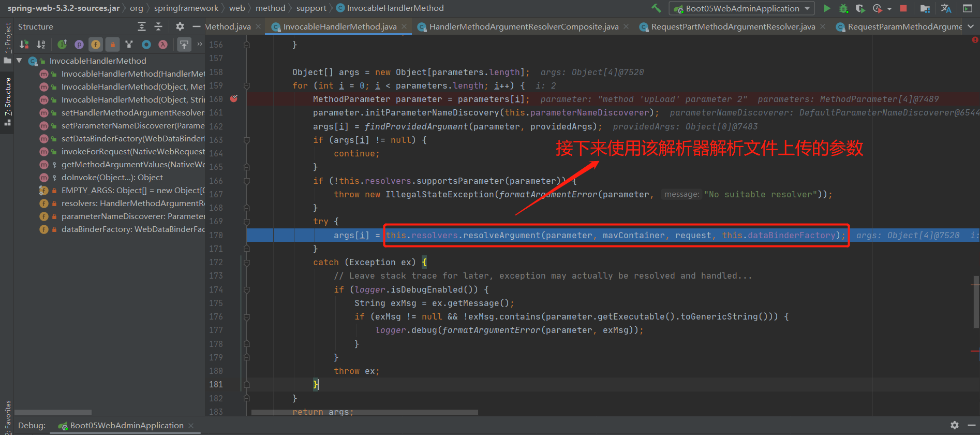This screenshot has width=980, height=435.
Task: Open Project Structure dialog icon
Action: click(x=925, y=8)
